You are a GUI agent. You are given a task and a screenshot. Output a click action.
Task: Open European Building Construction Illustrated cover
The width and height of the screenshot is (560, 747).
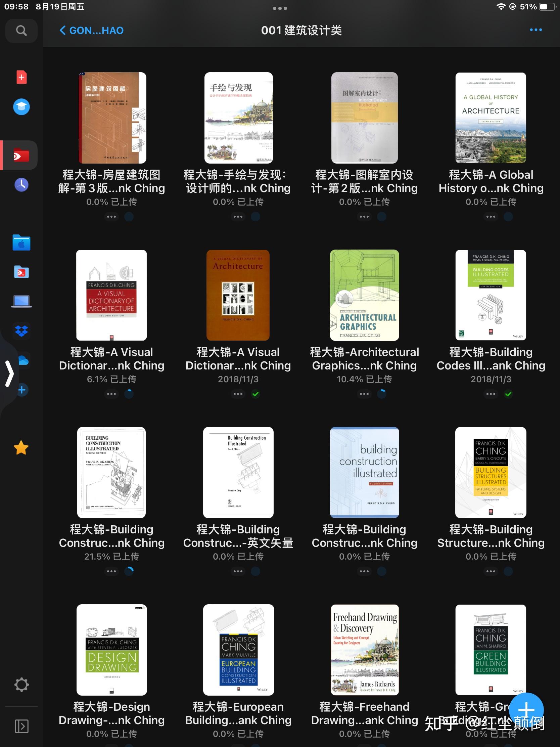click(238, 650)
